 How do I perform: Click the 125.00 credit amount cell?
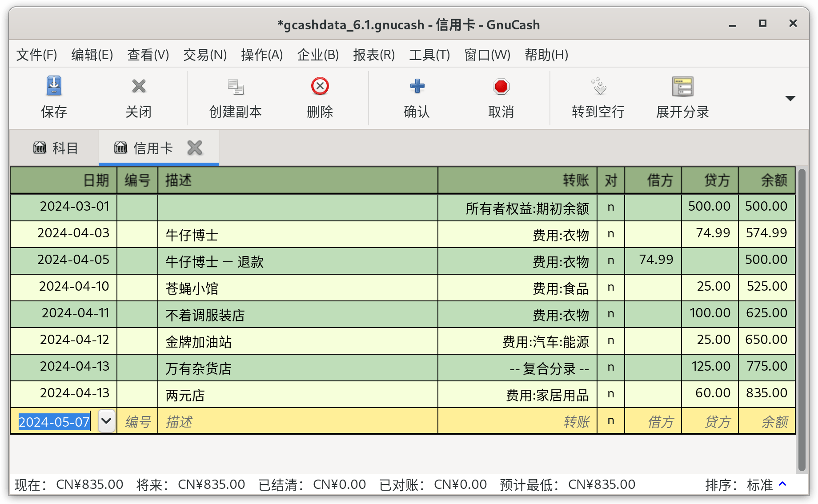pos(710,368)
